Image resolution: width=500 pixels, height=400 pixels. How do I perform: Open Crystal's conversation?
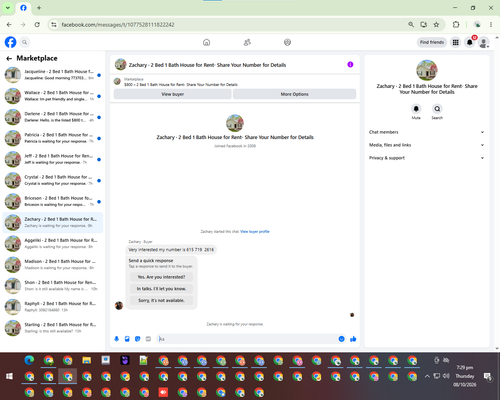53,180
